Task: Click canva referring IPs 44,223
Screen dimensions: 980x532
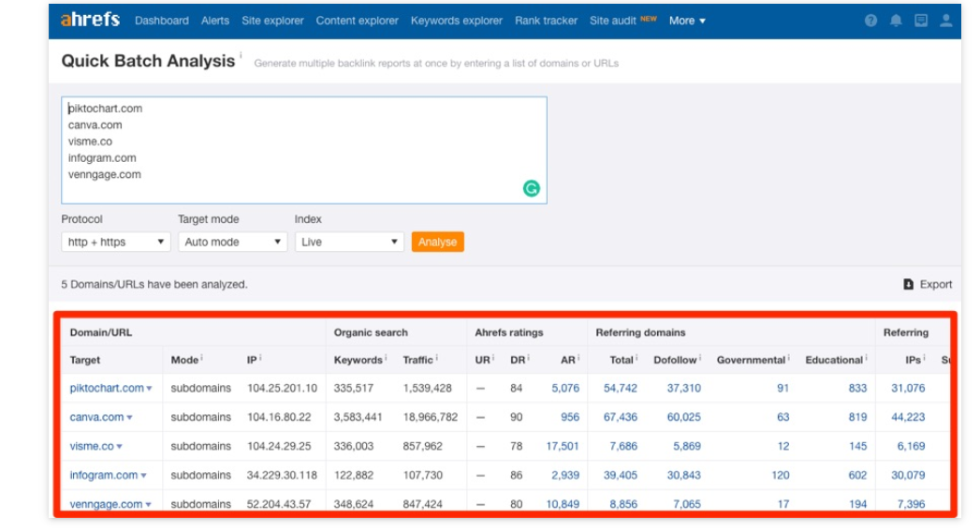Action: (x=908, y=417)
